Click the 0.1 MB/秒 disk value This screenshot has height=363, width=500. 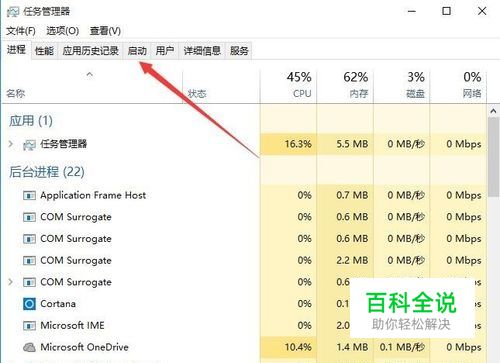402,347
